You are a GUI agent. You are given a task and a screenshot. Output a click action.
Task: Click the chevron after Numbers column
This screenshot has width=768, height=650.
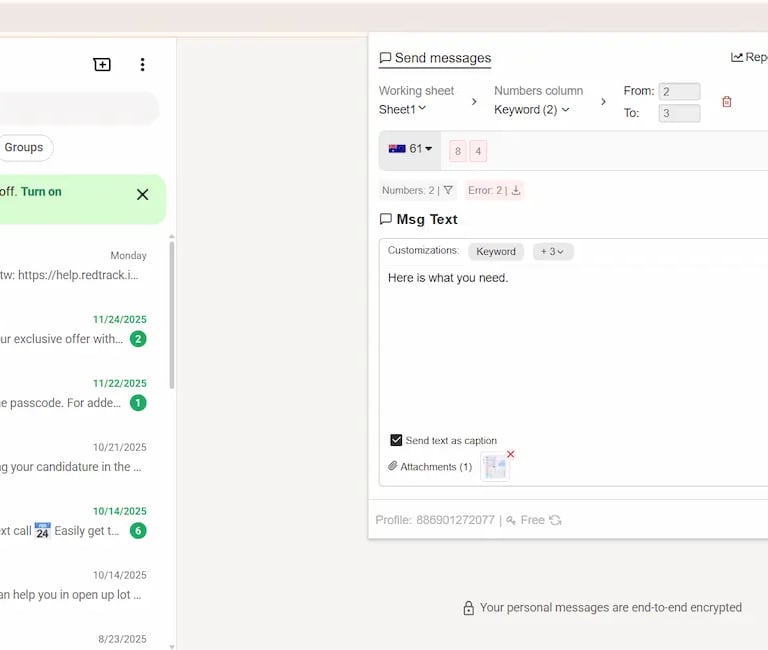point(603,101)
